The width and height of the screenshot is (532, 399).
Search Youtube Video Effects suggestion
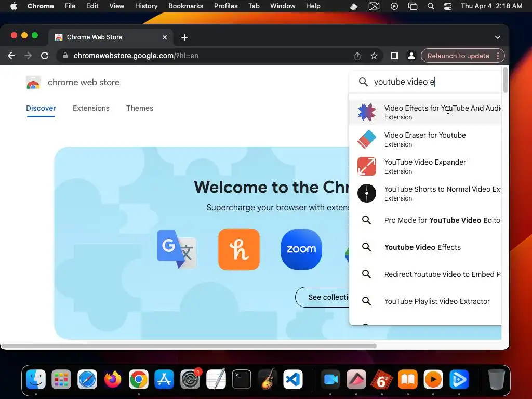(425, 247)
